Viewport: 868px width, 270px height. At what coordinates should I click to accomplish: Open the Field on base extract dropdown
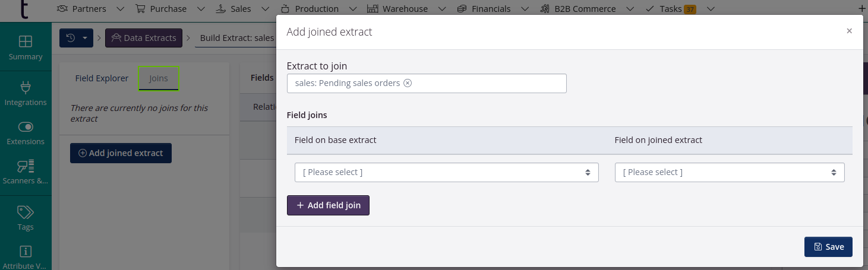(x=446, y=172)
